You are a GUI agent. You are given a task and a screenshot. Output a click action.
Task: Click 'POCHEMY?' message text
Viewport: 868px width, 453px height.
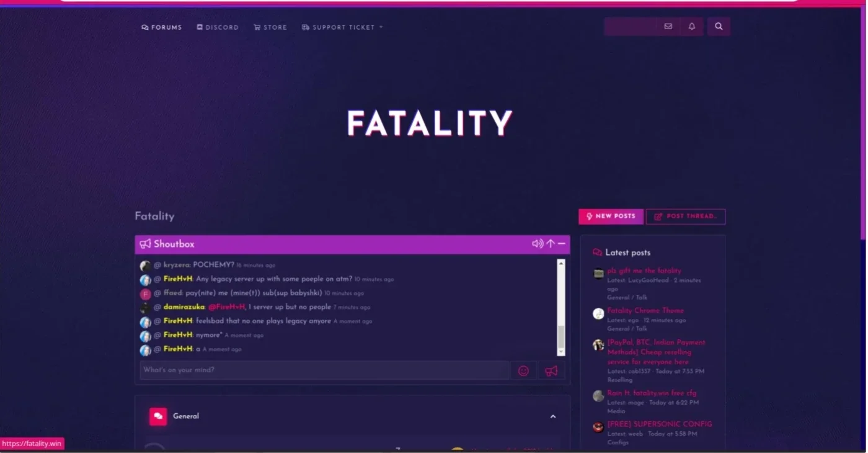[213, 265]
